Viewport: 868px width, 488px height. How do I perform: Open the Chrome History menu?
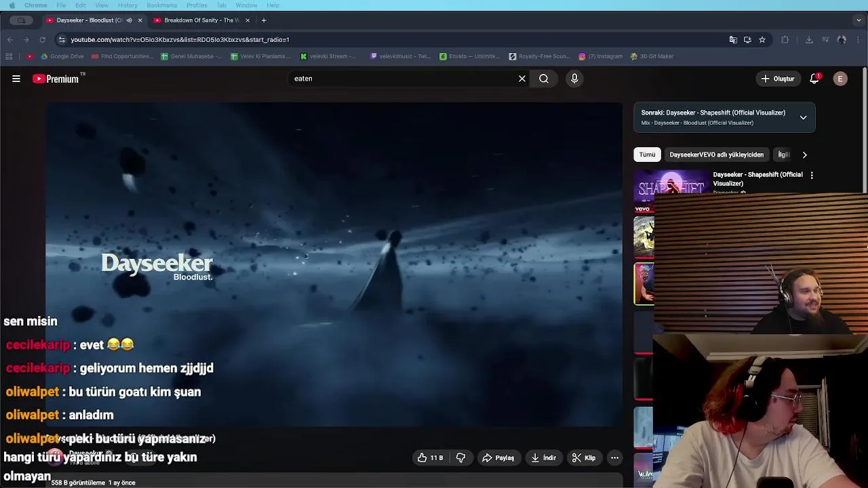pos(127,5)
